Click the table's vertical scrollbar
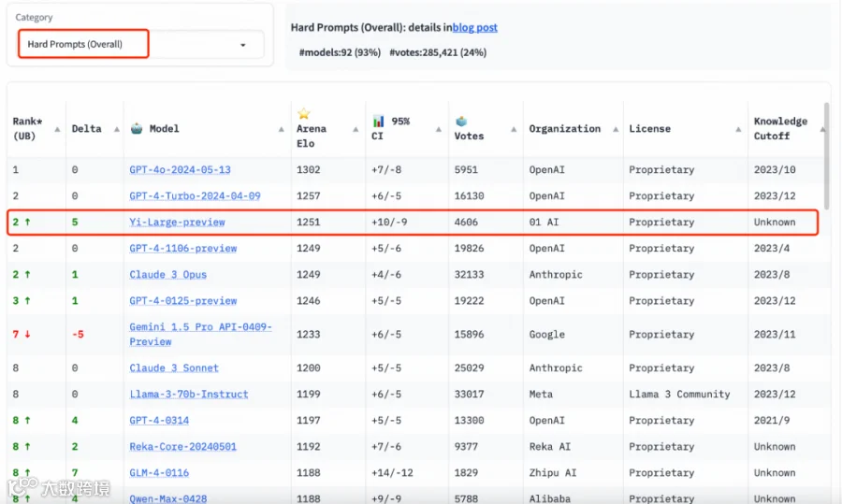Screen dimensions: 842x504 (826, 155)
